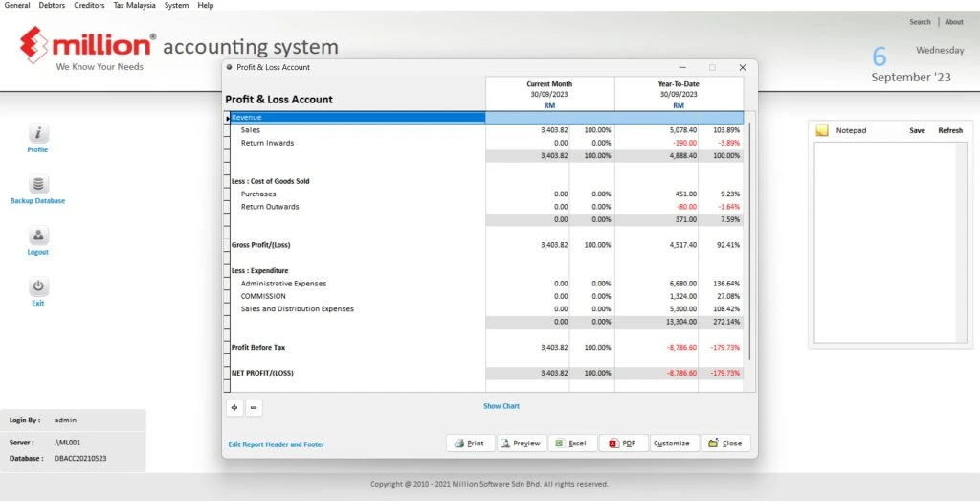Image resolution: width=980 pixels, height=501 pixels.
Task: Open the Tax Malaysia menu
Action: [135, 6]
